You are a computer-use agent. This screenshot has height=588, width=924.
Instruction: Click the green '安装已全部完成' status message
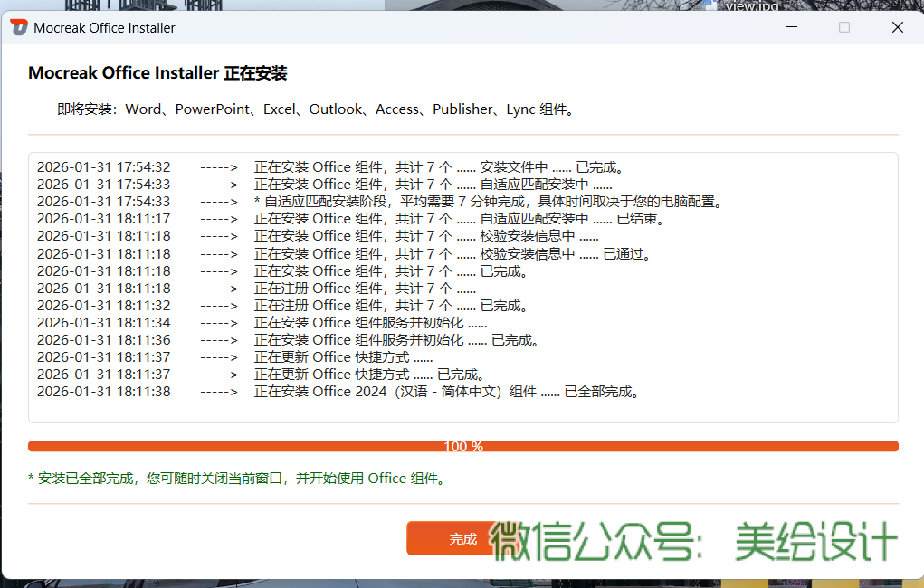[x=237, y=478]
